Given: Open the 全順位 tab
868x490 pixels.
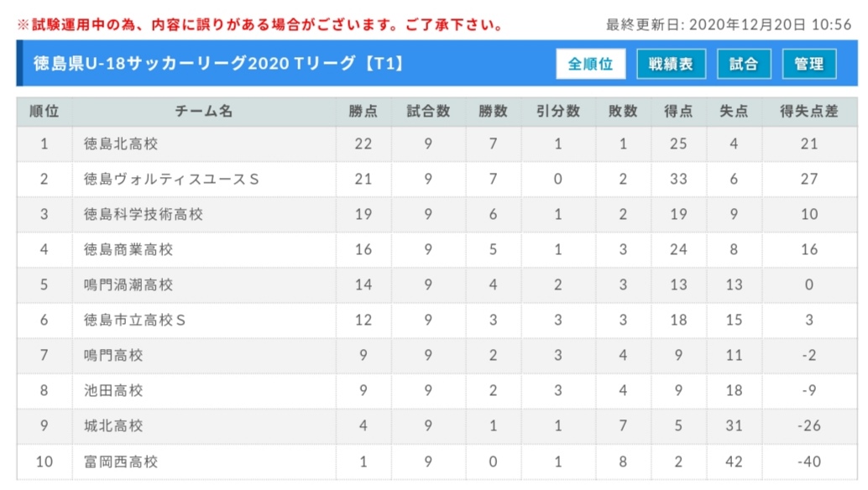Looking at the screenshot, I should (591, 64).
